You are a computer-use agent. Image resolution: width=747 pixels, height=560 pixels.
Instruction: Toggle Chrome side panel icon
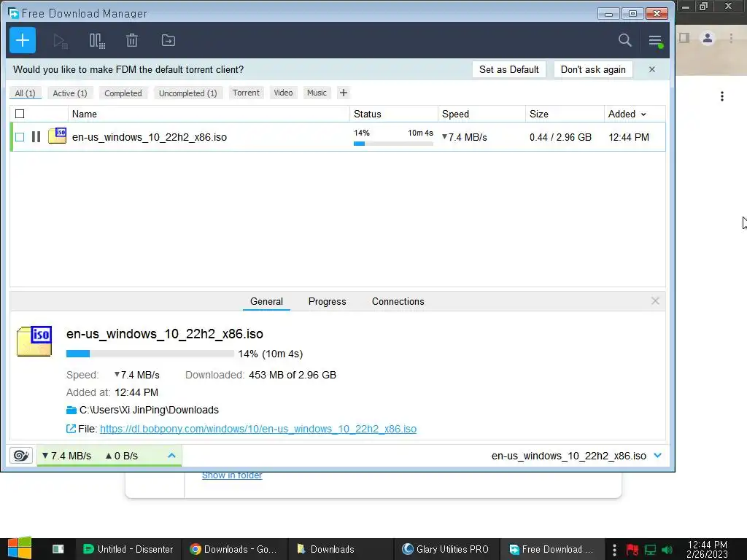684,38
